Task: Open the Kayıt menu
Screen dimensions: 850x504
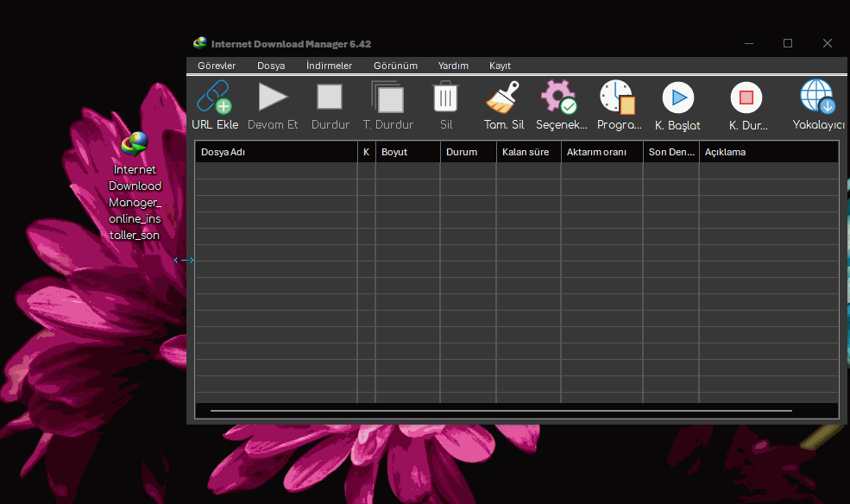Action: tap(500, 66)
